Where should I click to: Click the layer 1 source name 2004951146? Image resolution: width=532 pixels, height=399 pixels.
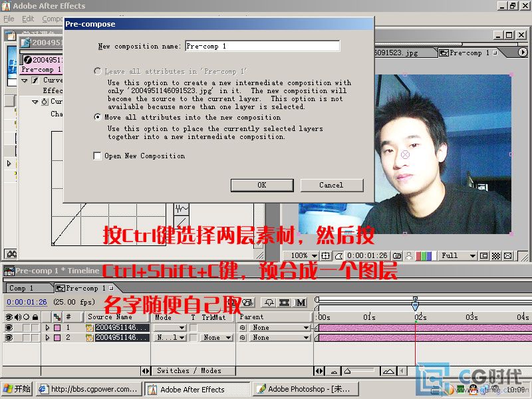pyautogui.click(x=122, y=327)
